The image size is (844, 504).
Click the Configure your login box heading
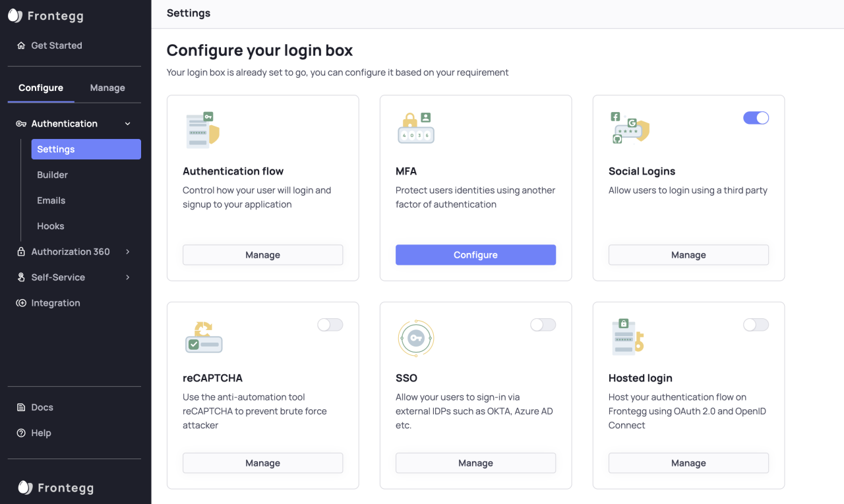pyautogui.click(x=260, y=50)
